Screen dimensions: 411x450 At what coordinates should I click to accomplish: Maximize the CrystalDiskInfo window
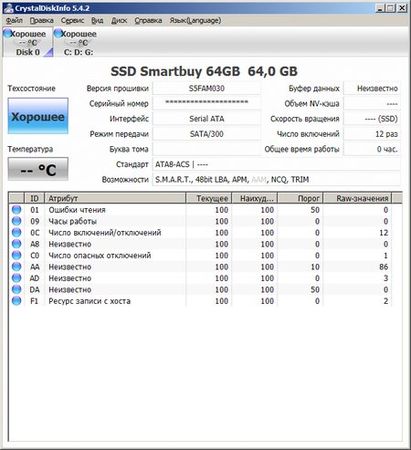click(x=390, y=8)
